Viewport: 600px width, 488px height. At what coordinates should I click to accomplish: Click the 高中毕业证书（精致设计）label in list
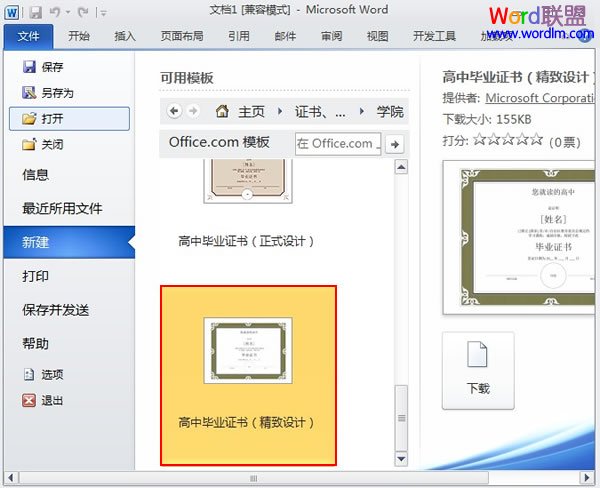point(246,423)
